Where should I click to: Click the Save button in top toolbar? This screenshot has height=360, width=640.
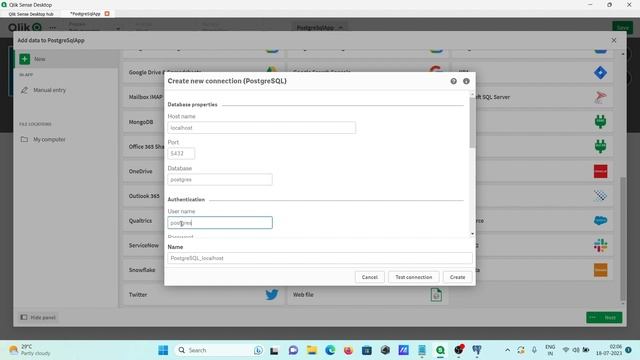point(622,27)
